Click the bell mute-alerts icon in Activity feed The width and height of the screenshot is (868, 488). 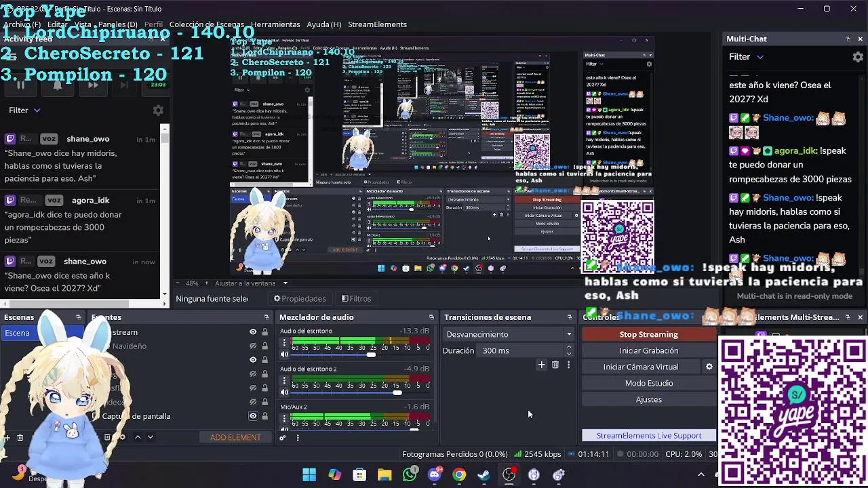point(57,85)
